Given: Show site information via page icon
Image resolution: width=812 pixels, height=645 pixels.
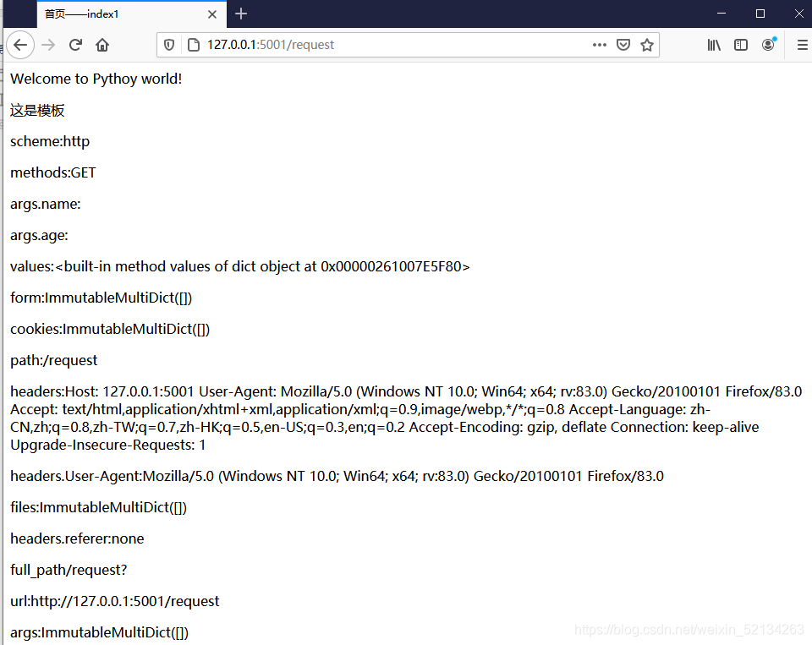Looking at the screenshot, I should pyautogui.click(x=194, y=45).
